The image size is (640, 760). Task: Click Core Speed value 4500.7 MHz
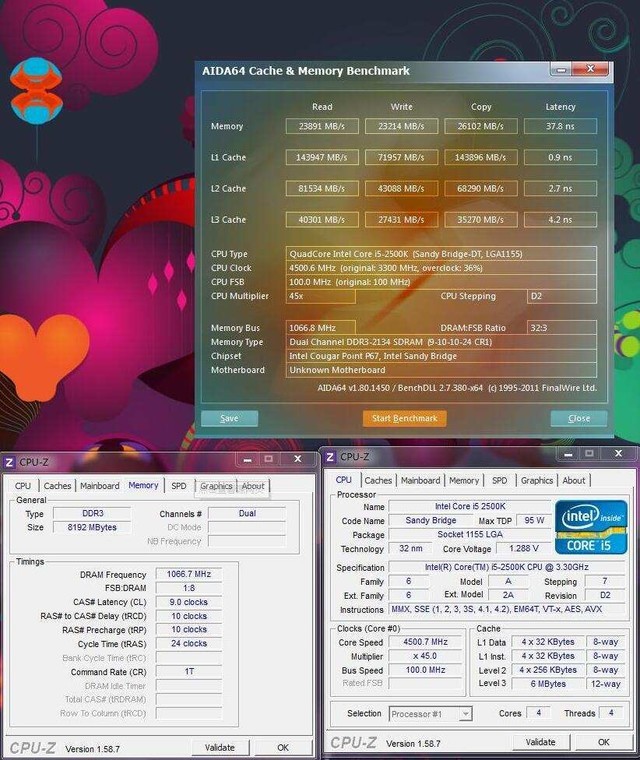425,642
